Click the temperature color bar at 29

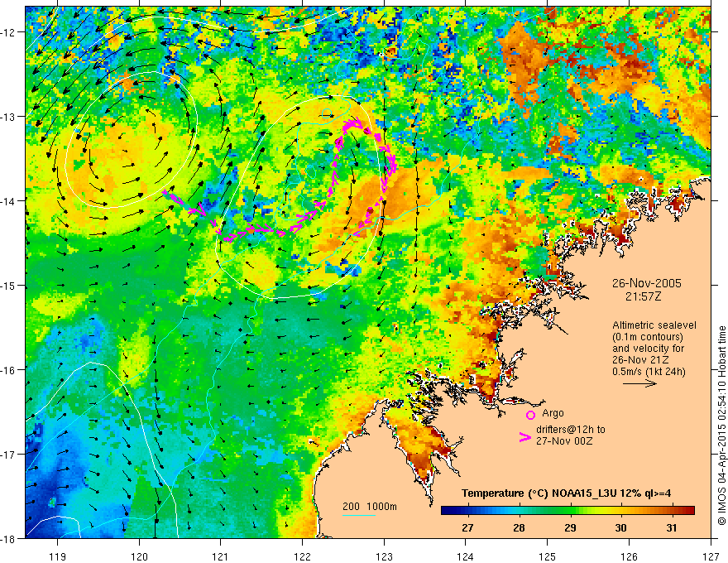tap(570, 511)
